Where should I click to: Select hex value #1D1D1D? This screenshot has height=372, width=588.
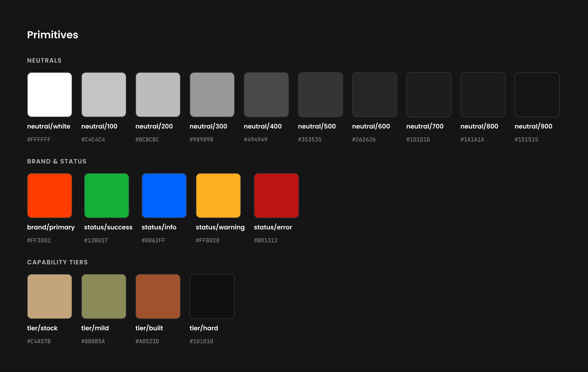(x=418, y=139)
